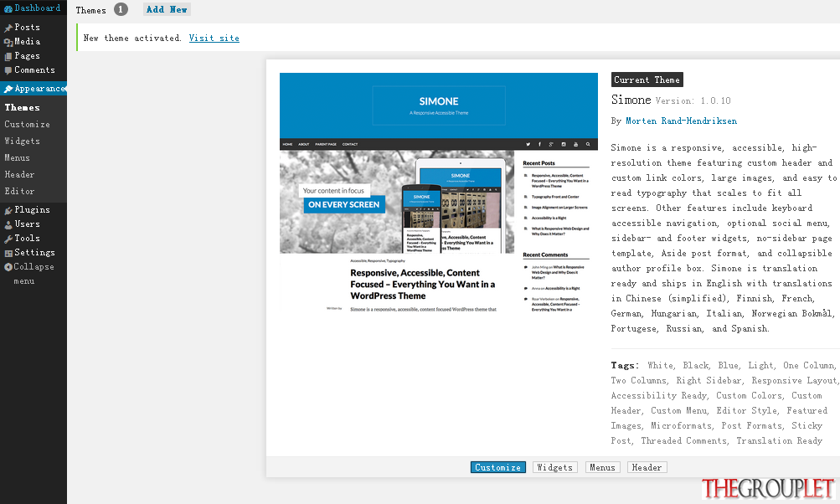The width and height of the screenshot is (840, 504).
Task: Click the Users person icon
Action: coord(8,225)
